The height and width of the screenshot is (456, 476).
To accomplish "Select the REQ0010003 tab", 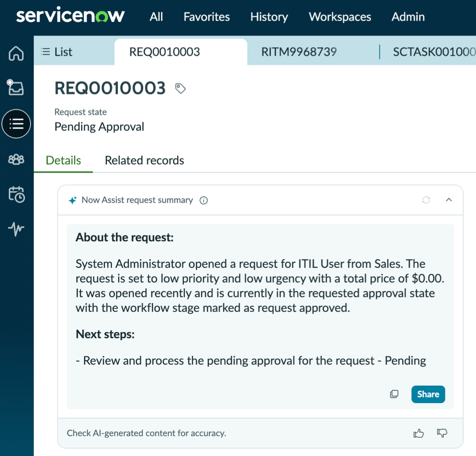I will click(x=181, y=52).
